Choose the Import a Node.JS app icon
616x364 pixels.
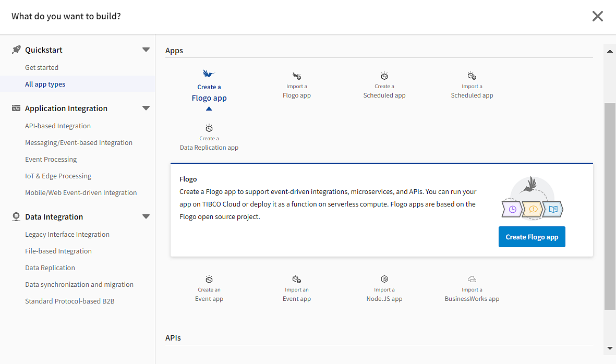384,280
